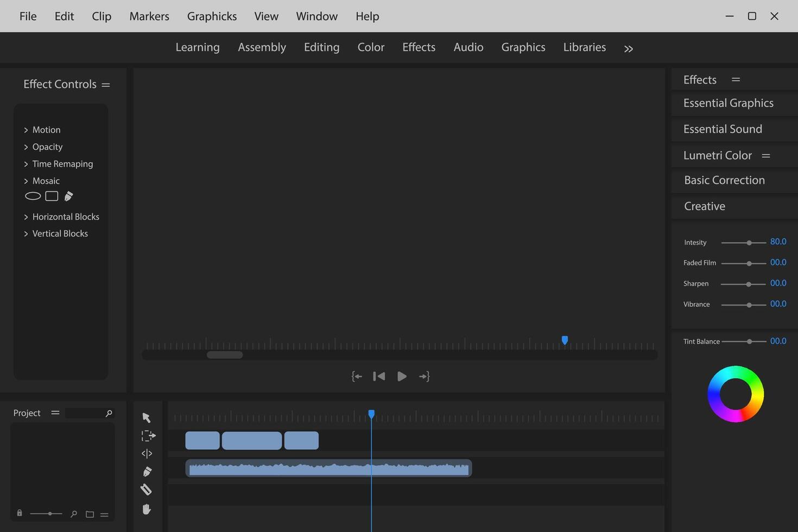798x532 pixels.
Task: Select the Hand tool
Action: (x=147, y=509)
